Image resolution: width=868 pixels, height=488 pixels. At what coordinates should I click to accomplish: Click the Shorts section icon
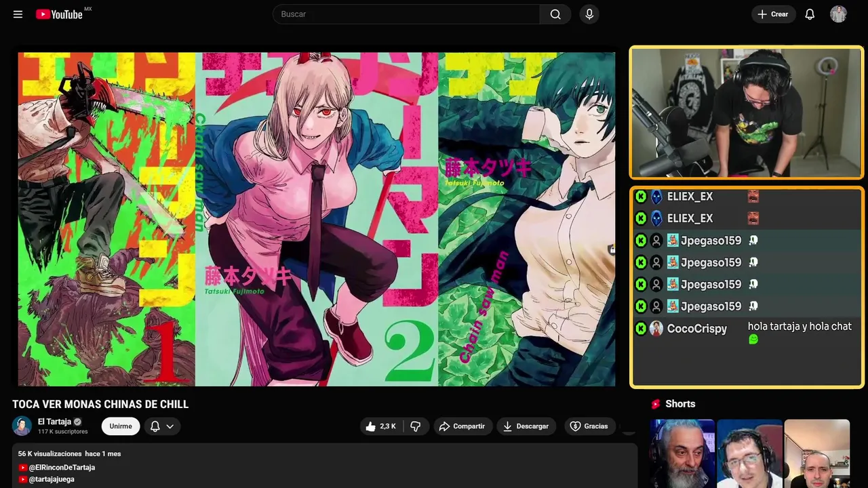(x=656, y=404)
